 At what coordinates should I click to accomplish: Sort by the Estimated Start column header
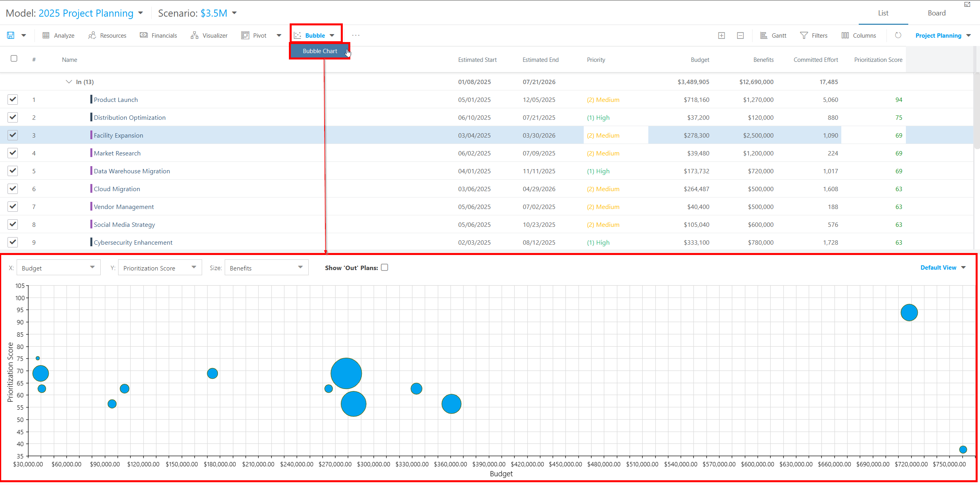click(477, 60)
